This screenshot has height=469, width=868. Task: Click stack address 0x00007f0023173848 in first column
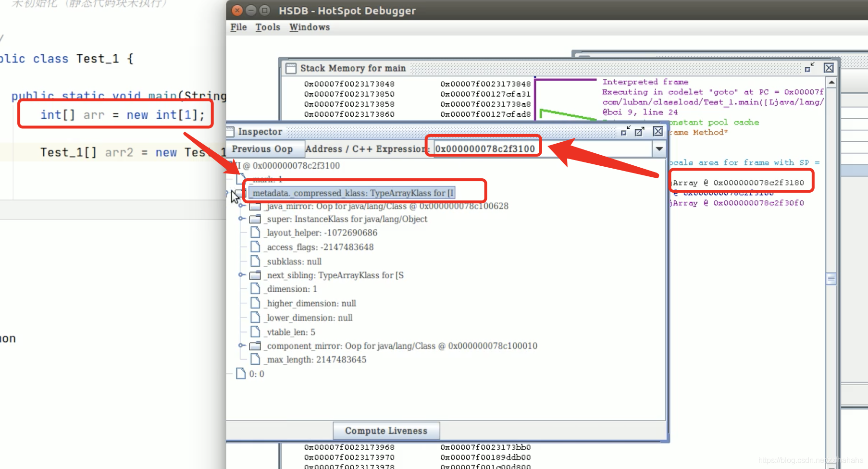(349, 84)
